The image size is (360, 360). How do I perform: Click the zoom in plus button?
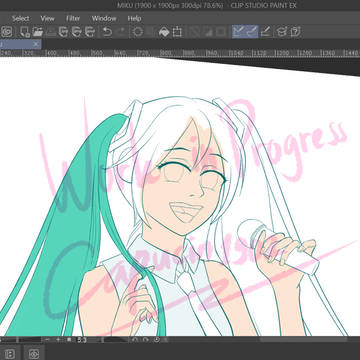[58, 340]
